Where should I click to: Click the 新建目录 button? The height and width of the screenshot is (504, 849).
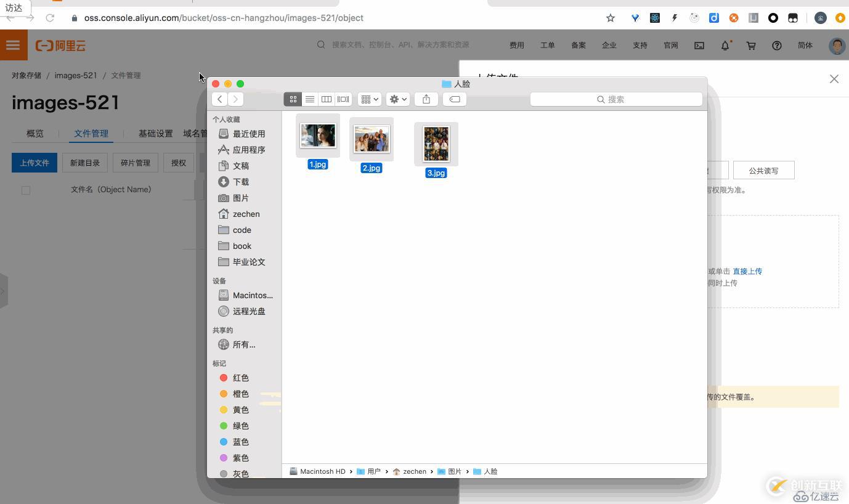[x=85, y=162]
